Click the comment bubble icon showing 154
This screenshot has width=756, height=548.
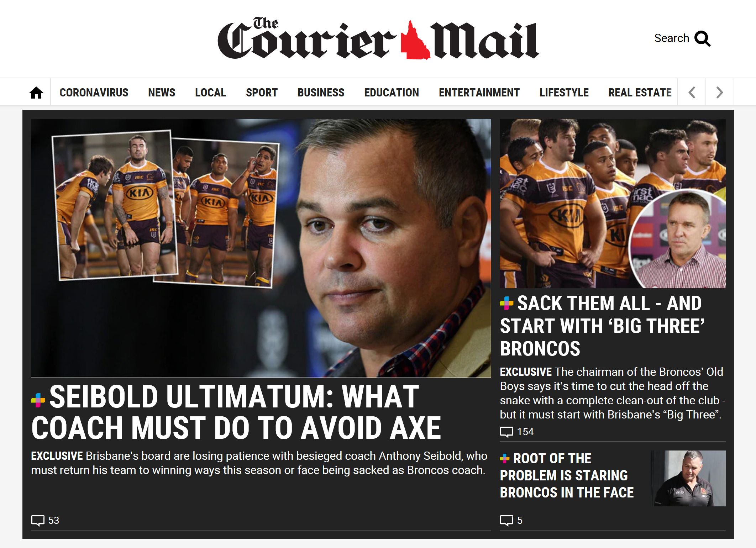point(506,432)
